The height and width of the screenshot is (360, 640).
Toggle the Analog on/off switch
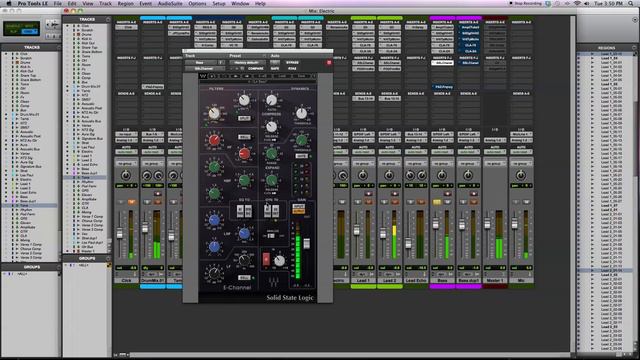tap(271, 236)
